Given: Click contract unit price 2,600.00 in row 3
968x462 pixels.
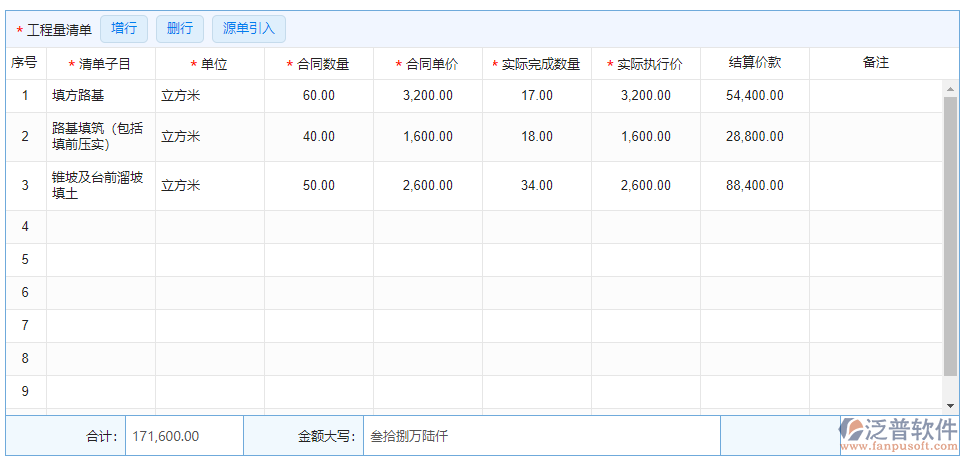Looking at the screenshot, I should tap(428, 185).
